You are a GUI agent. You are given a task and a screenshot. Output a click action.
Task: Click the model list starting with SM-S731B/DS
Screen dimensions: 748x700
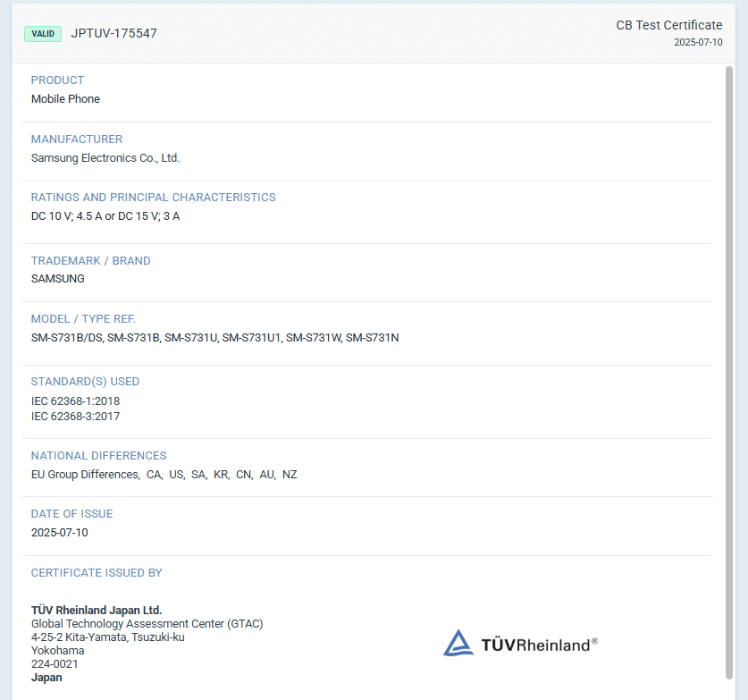[x=214, y=338]
